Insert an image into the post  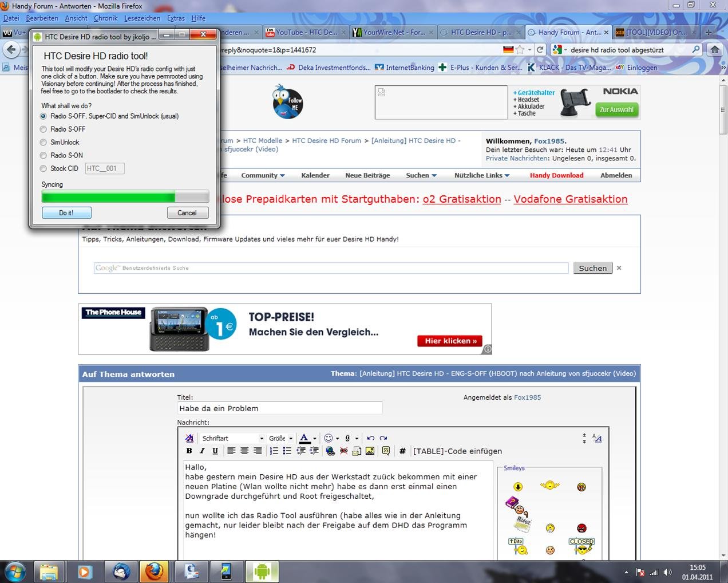(x=370, y=451)
